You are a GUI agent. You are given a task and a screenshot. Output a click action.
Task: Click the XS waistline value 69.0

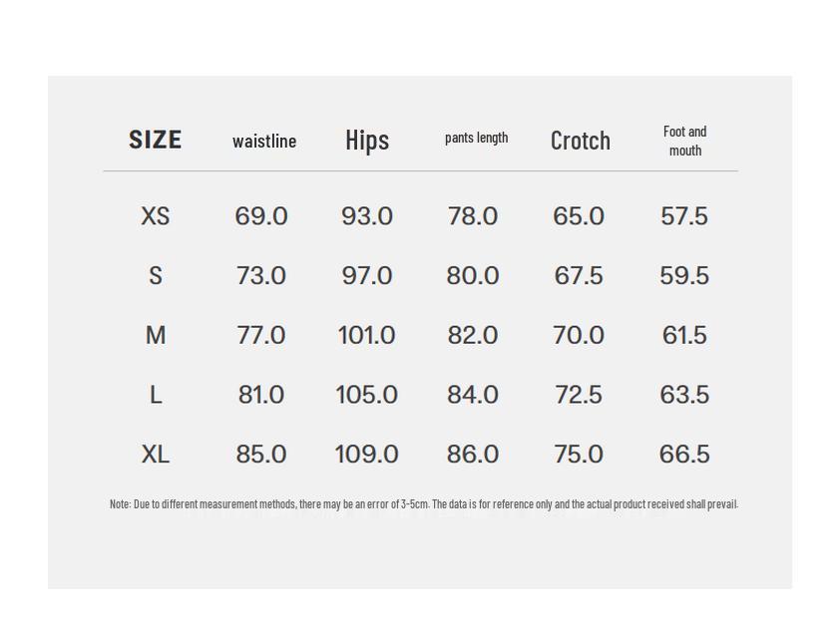(x=261, y=216)
